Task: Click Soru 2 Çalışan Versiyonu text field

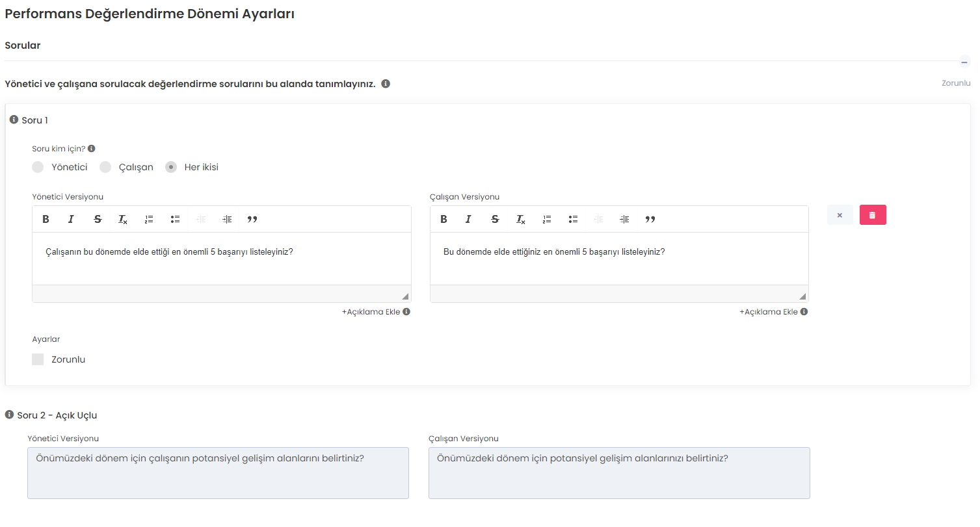Action: [619, 472]
